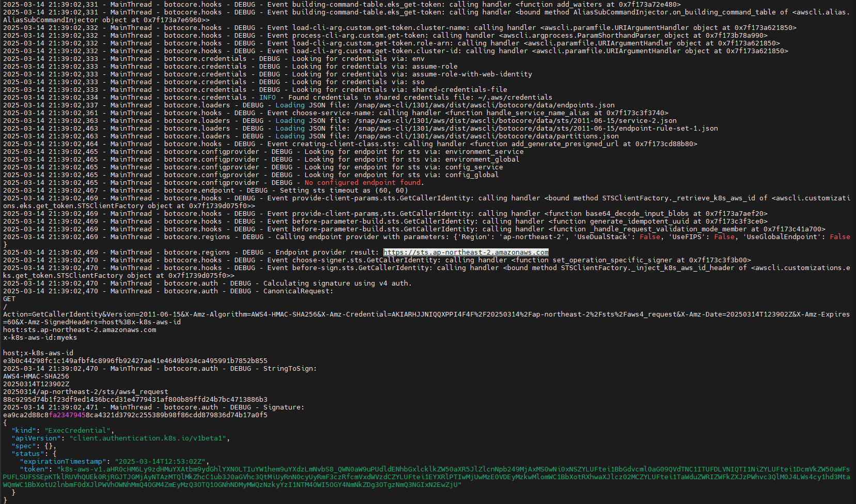
Task: Click the token string beginning k8s-aws-v1.
Action: click(x=426, y=477)
